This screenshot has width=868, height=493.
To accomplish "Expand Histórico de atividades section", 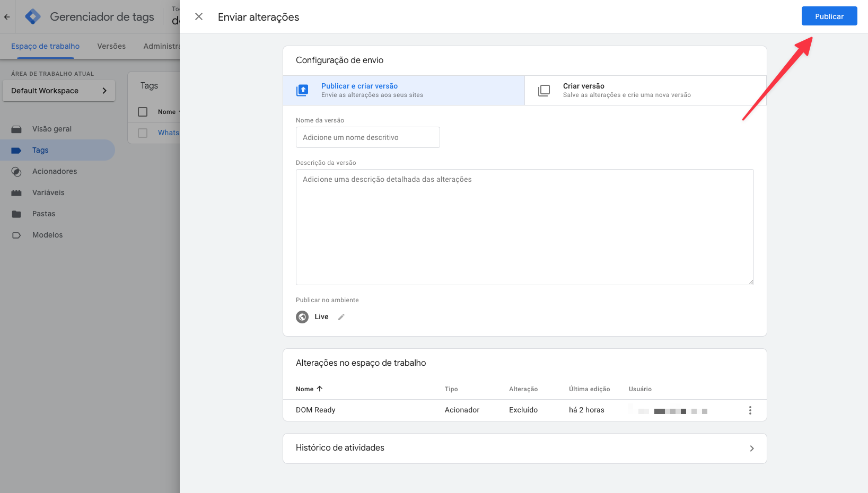I will 751,448.
